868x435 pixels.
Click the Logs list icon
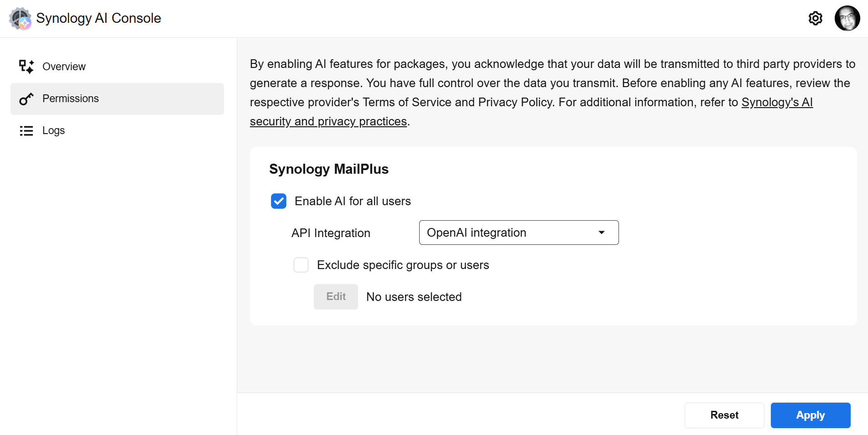tap(26, 131)
